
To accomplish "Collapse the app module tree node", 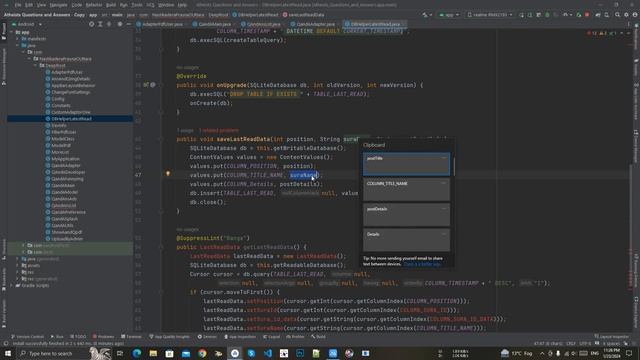I will click(11, 32).
